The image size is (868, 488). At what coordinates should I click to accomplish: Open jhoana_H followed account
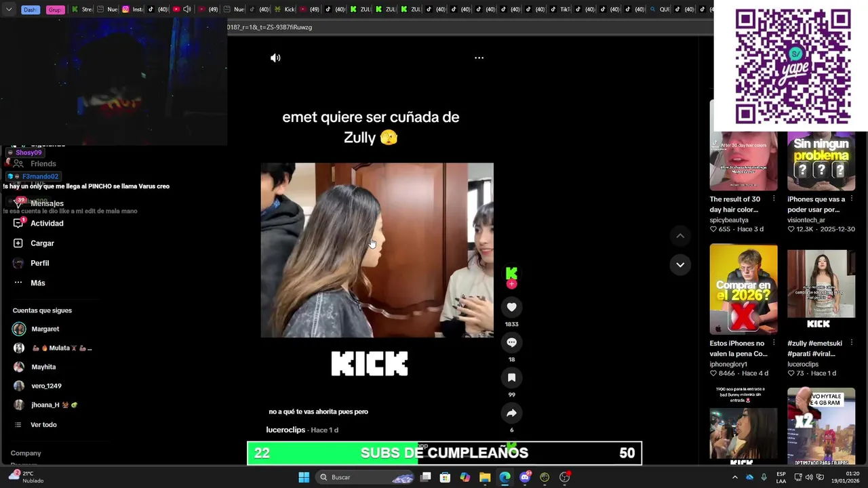[46, 405]
